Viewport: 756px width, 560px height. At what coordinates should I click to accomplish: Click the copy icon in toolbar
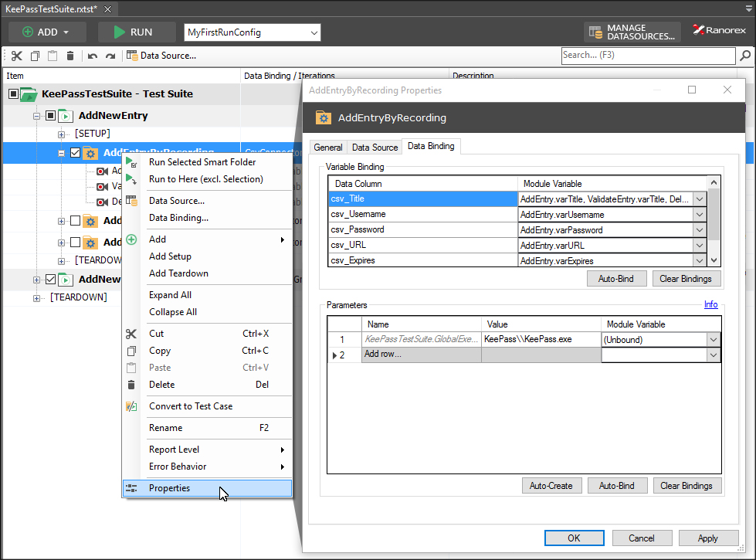point(35,56)
